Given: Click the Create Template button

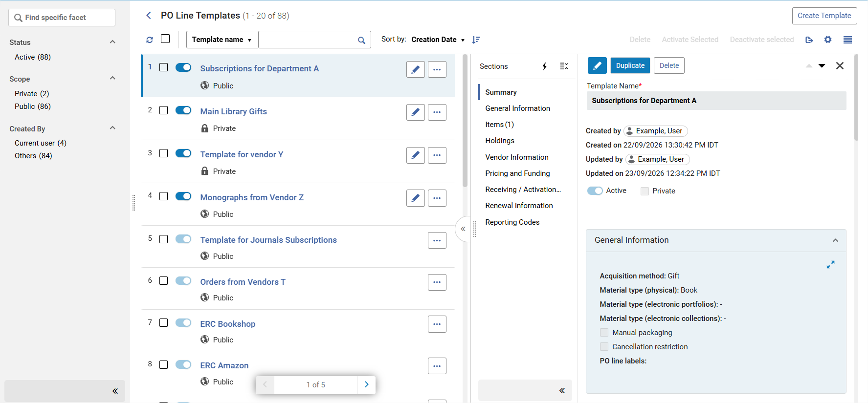Looking at the screenshot, I should pyautogui.click(x=824, y=16).
